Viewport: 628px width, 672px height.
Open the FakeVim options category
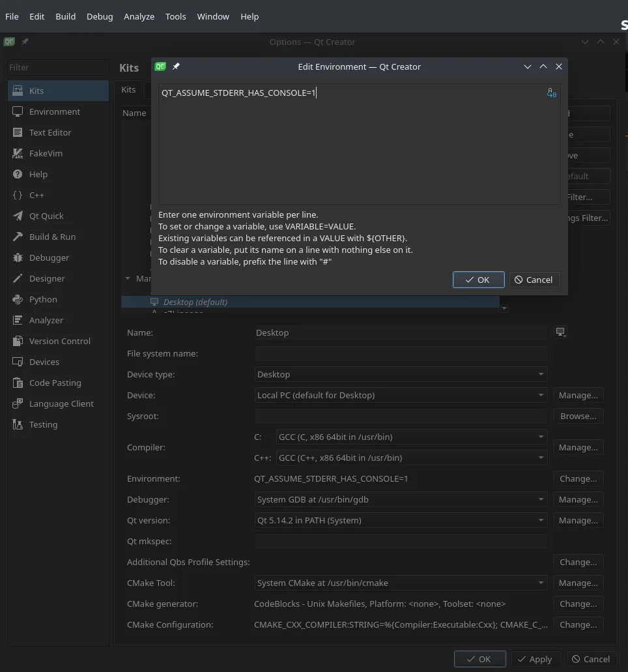[58, 153]
